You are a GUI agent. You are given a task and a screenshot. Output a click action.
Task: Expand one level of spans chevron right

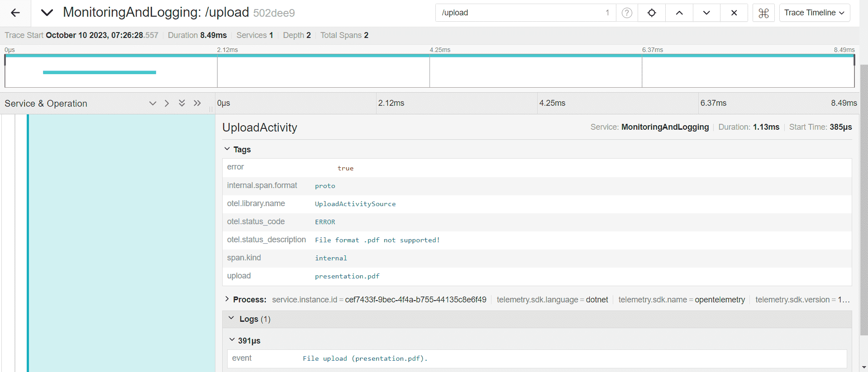pyautogui.click(x=167, y=104)
